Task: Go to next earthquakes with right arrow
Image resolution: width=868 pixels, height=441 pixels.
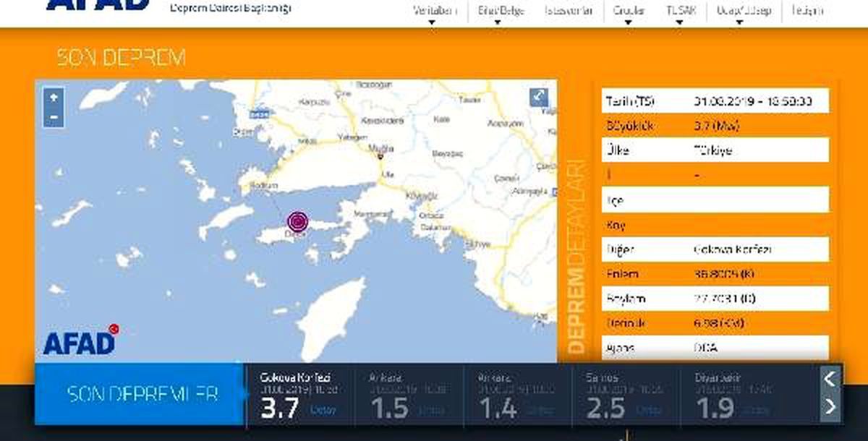Action: (830, 407)
